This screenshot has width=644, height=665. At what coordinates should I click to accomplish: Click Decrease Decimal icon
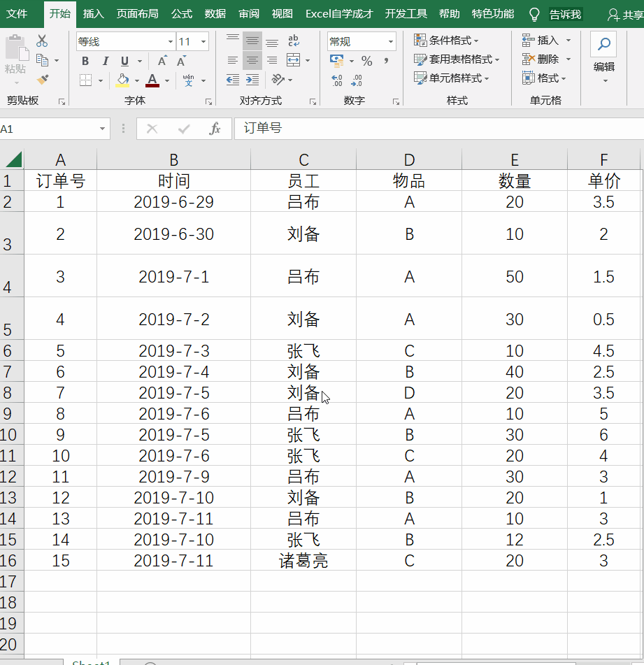point(357,80)
